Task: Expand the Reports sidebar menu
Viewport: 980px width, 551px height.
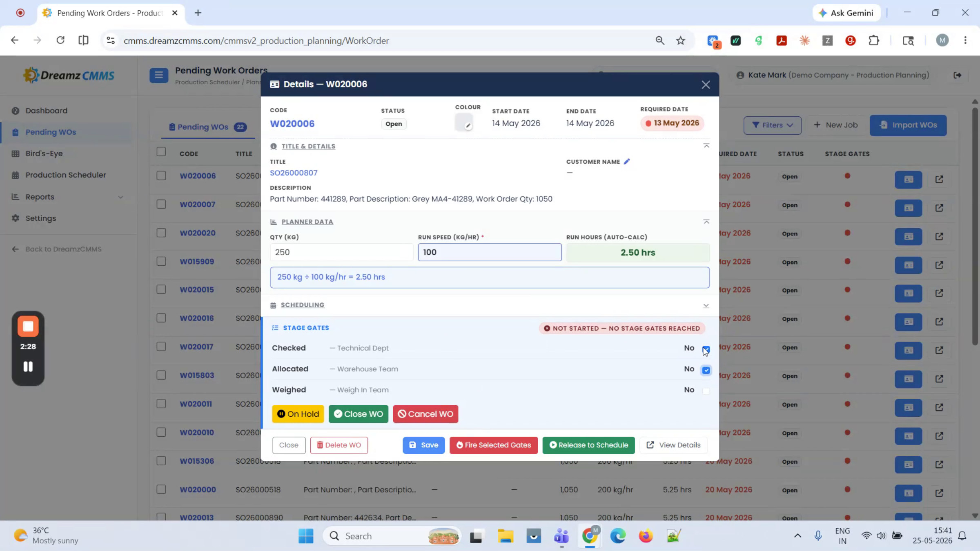Action: point(67,197)
